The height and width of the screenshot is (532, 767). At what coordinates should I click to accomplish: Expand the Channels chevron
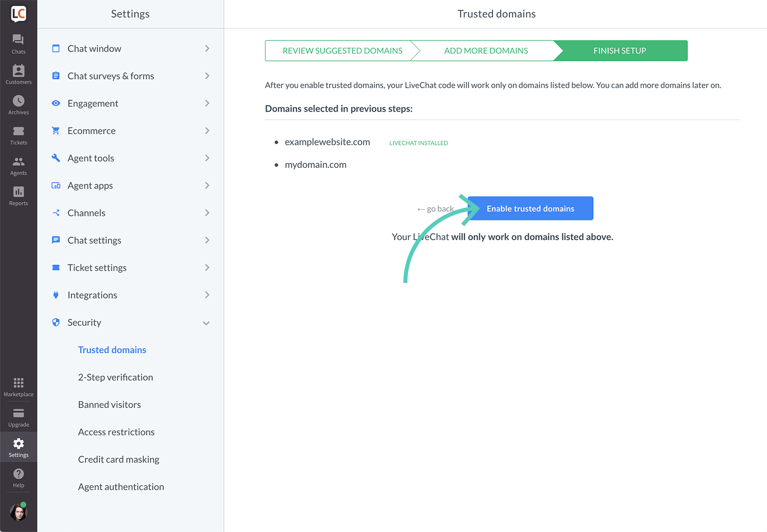point(207,213)
